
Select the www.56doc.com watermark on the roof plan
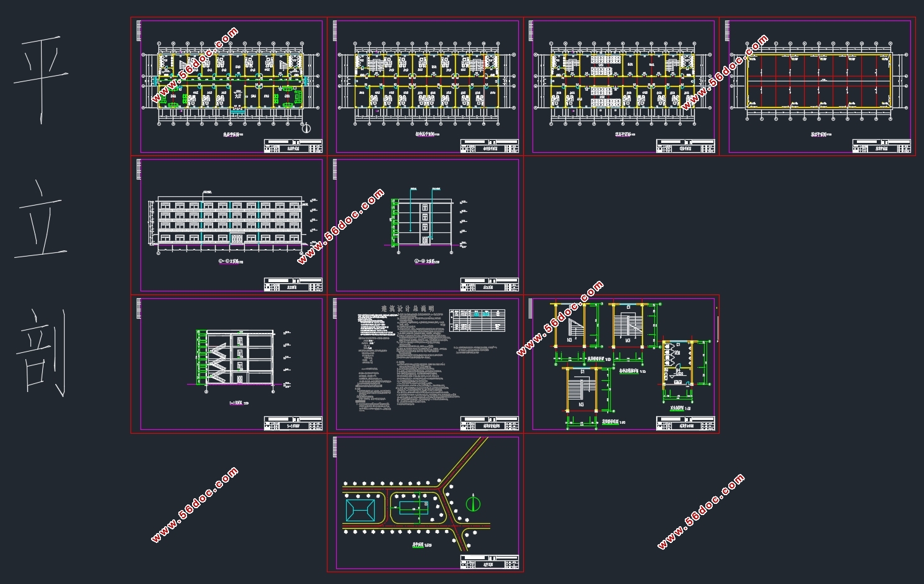[x=725, y=73]
